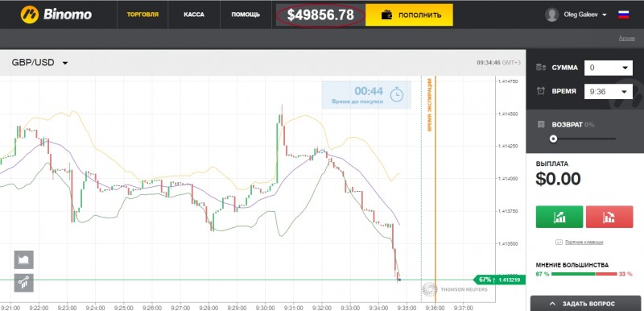Viewport: 644px width, 311px height.
Task: Click the Архив link
Action: point(627,38)
